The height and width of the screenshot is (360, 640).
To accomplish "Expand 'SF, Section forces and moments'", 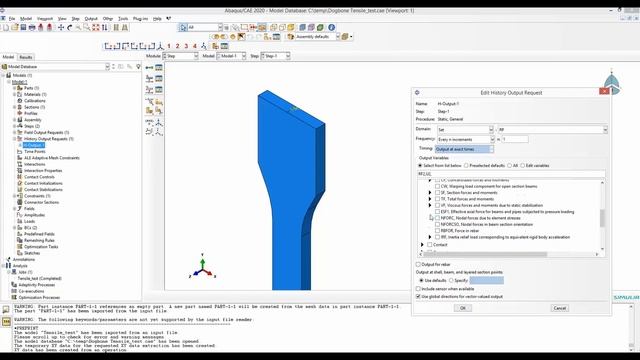I will 430,192.
